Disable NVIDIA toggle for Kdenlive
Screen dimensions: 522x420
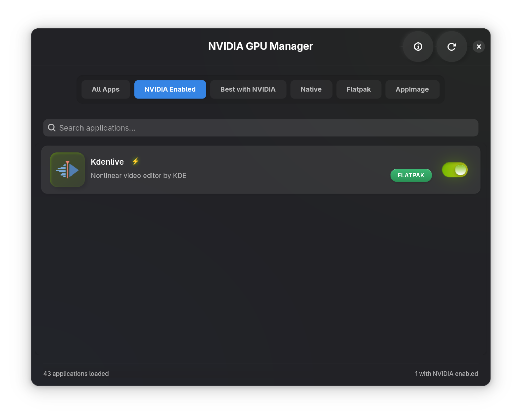[x=455, y=170]
